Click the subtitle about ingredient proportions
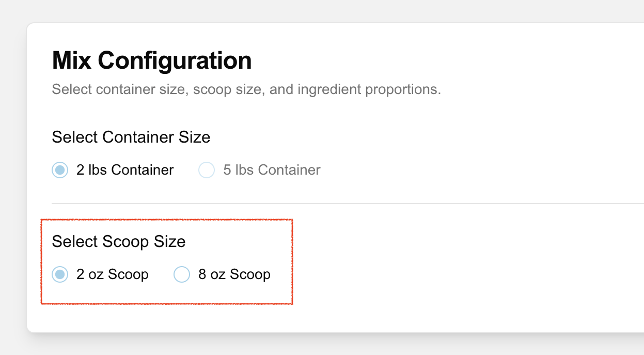The width and height of the screenshot is (644, 355). 246,89
